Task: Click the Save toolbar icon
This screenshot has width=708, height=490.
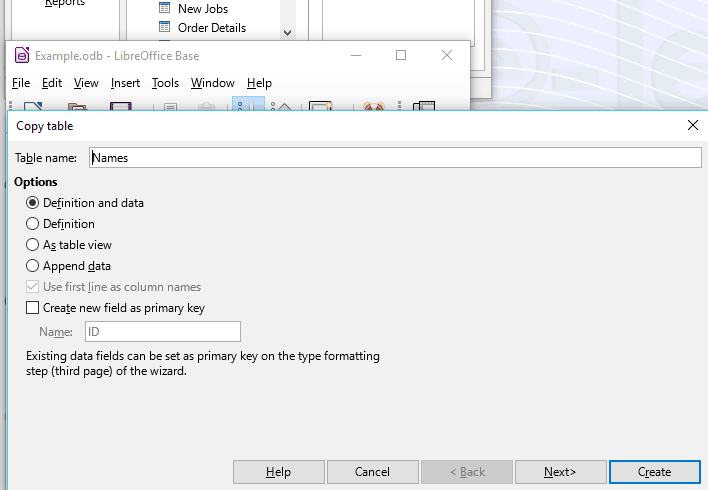Action: (x=121, y=106)
